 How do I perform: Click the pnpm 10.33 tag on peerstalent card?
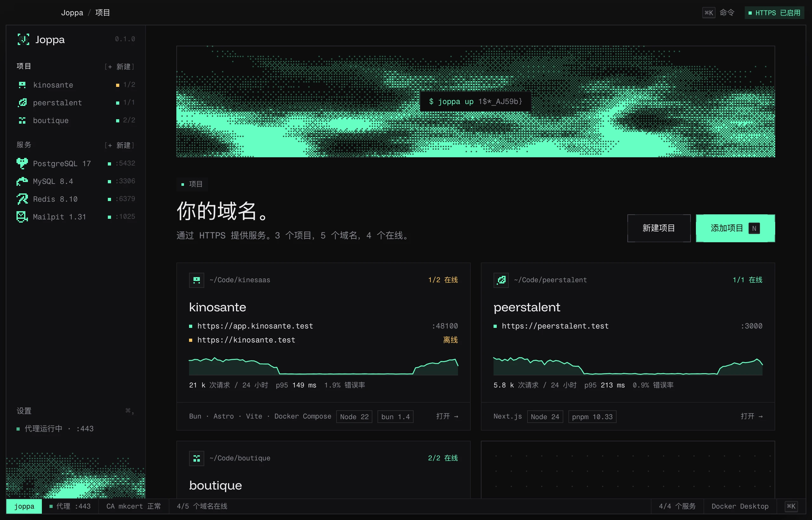pos(592,417)
